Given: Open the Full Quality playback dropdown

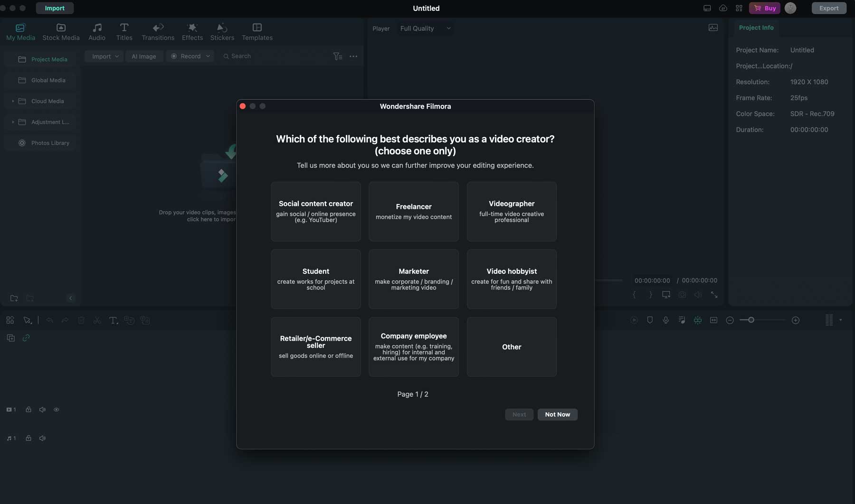Looking at the screenshot, I should (x=425, y=28).
